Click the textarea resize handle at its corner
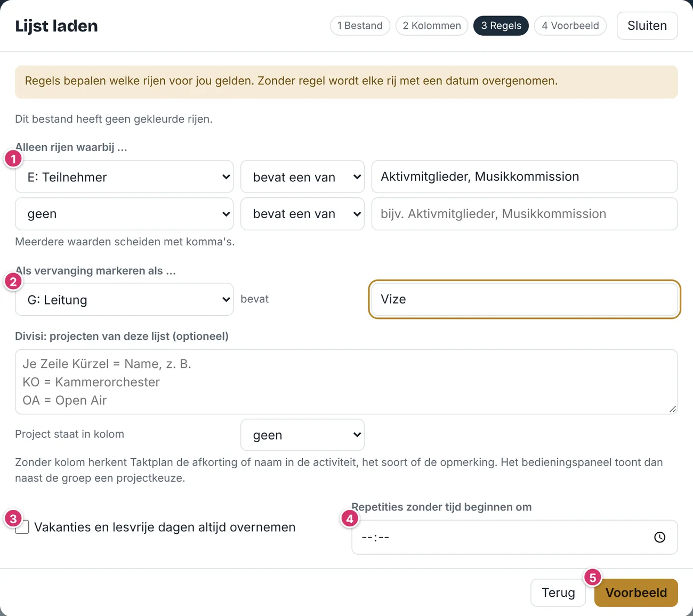 [x=673, y=409]
